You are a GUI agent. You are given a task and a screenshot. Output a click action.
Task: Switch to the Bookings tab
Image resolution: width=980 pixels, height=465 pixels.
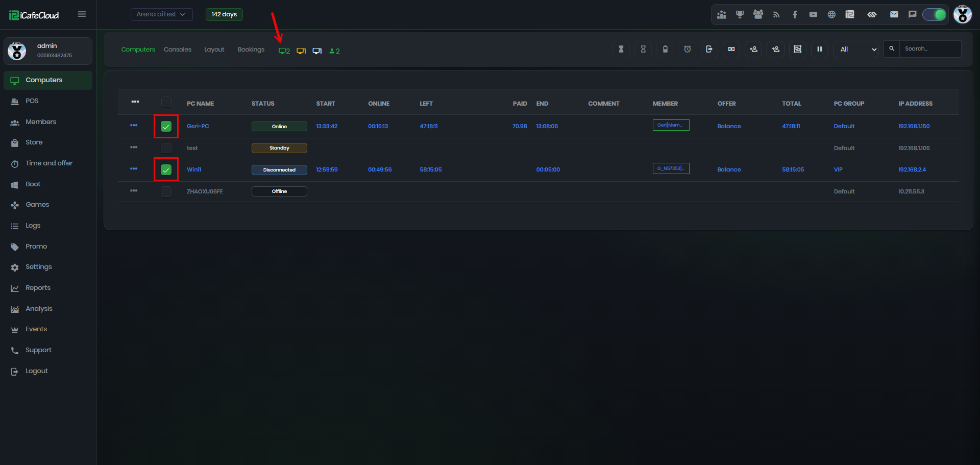point(251,50)
